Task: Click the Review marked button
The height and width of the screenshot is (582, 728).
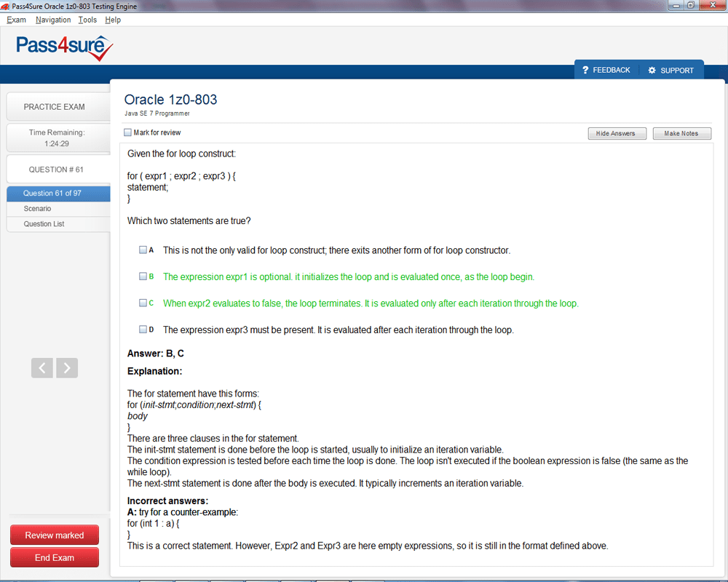Action: (x=55, y=535)
